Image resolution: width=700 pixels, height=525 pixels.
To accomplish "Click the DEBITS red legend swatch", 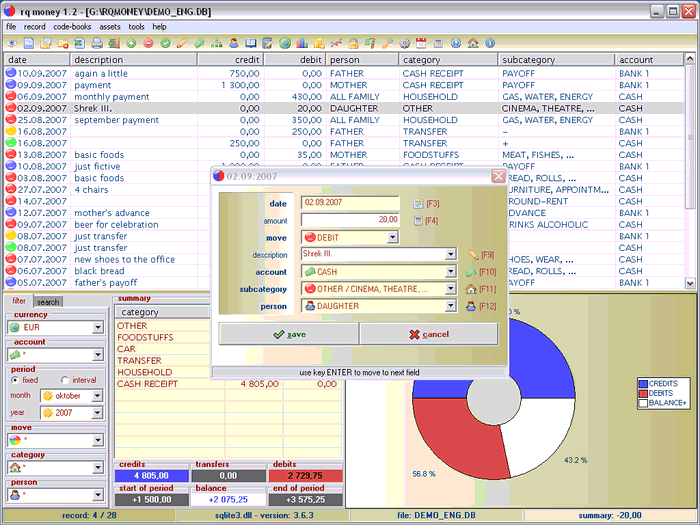I will point(643,393).
